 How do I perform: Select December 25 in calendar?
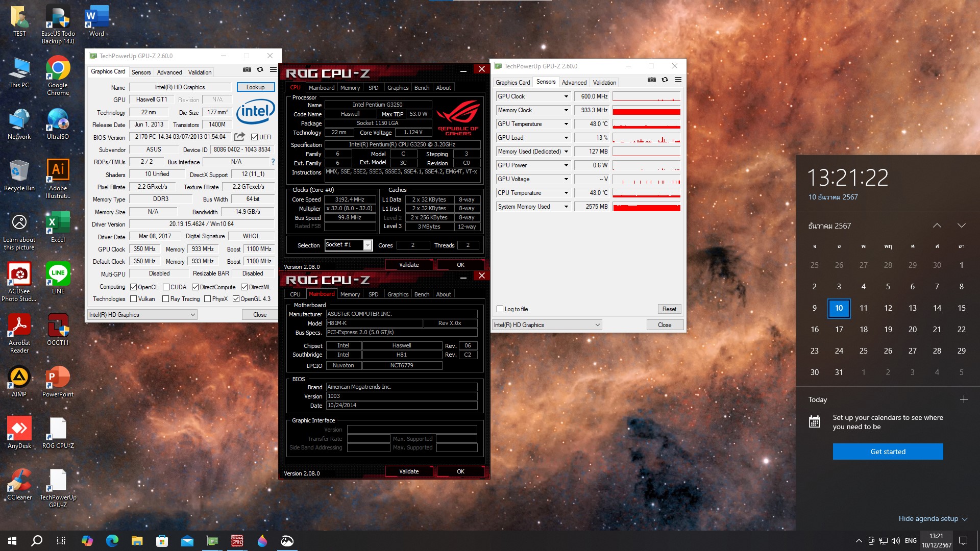(x=864, y=351)
